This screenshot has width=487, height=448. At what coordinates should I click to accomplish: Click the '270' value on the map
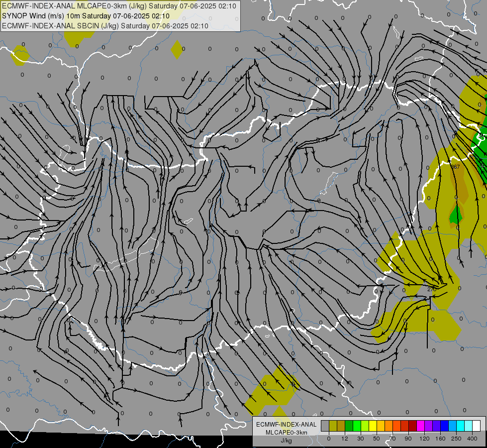432,289
